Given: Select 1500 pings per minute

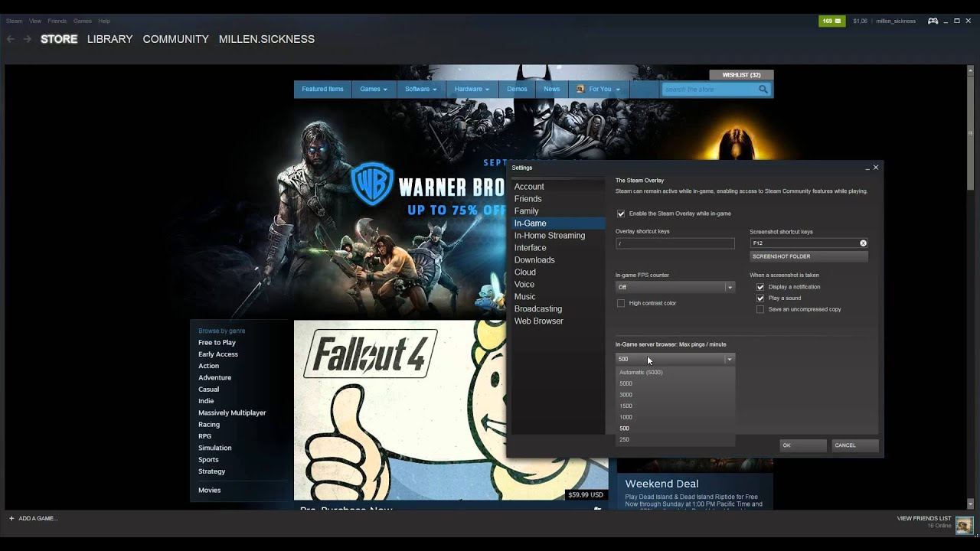Looking at the screenshot, I should [675, 406].
